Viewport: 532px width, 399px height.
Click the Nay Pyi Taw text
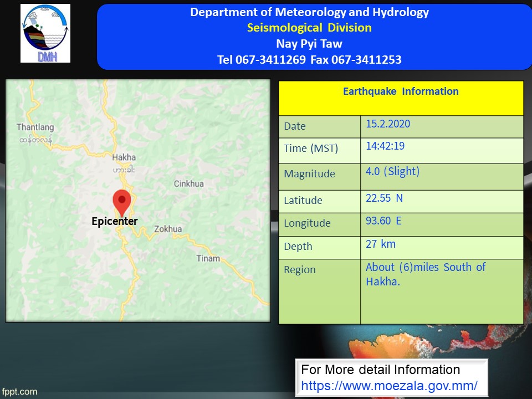click(x=309, y=44)
